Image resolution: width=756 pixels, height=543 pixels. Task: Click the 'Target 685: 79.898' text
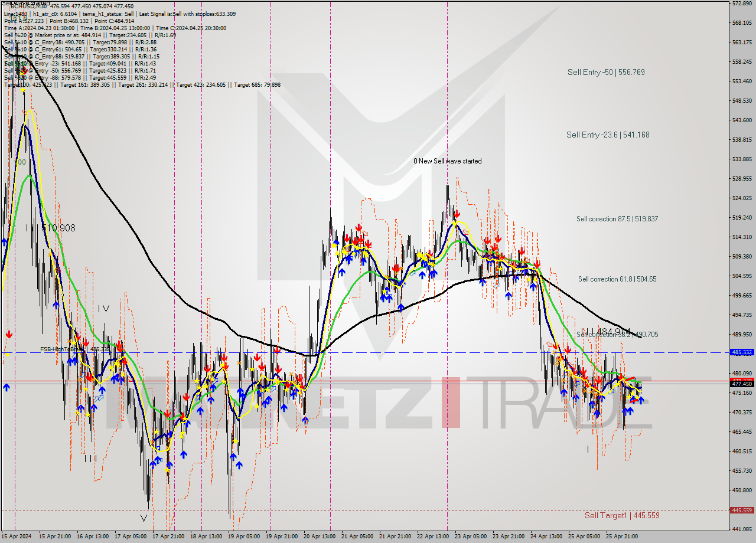coord(257,85)
